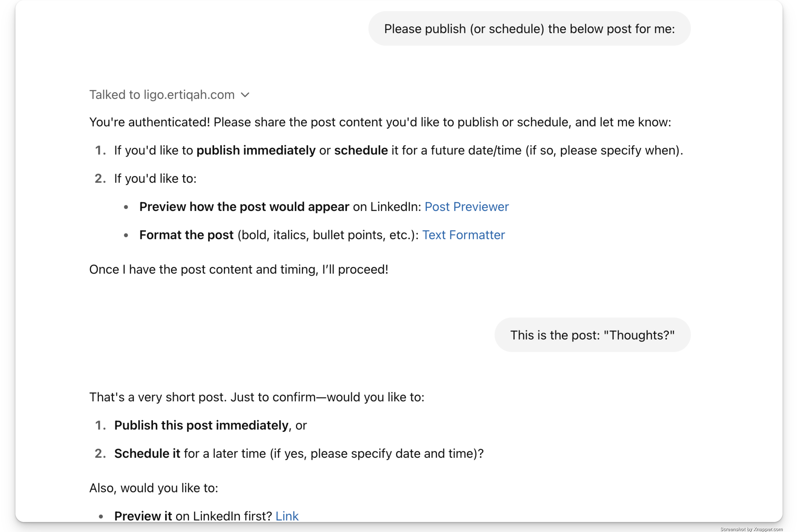
Task: Choose the Publish this post immediately option
Action: click(x=210, y=425)
